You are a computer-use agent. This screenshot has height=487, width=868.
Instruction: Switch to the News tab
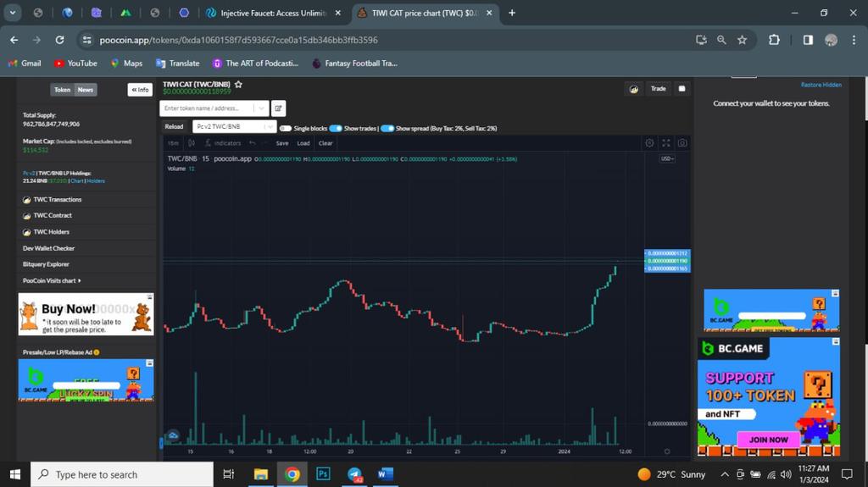click(86, 90)
